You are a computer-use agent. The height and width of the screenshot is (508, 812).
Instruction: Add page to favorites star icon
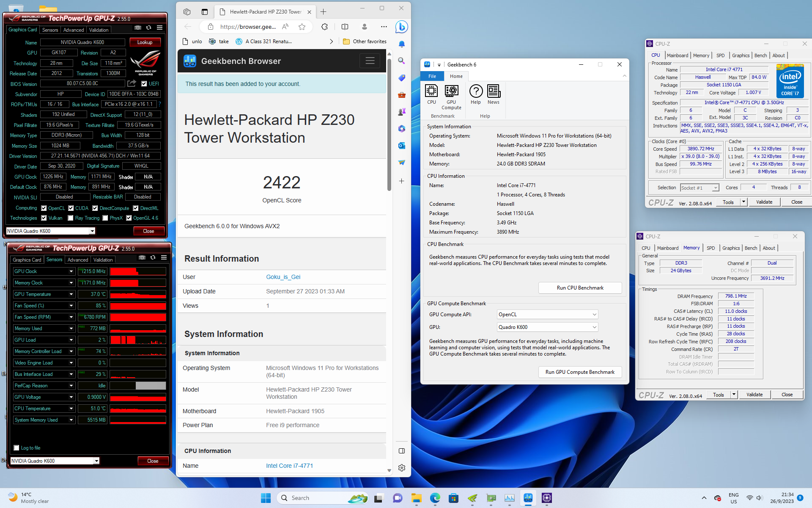click(302, 27)
